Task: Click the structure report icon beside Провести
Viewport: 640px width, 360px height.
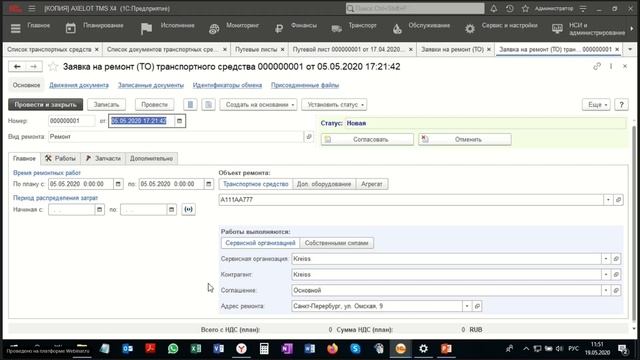Action: pyautogui.click(x=208, y=104)
